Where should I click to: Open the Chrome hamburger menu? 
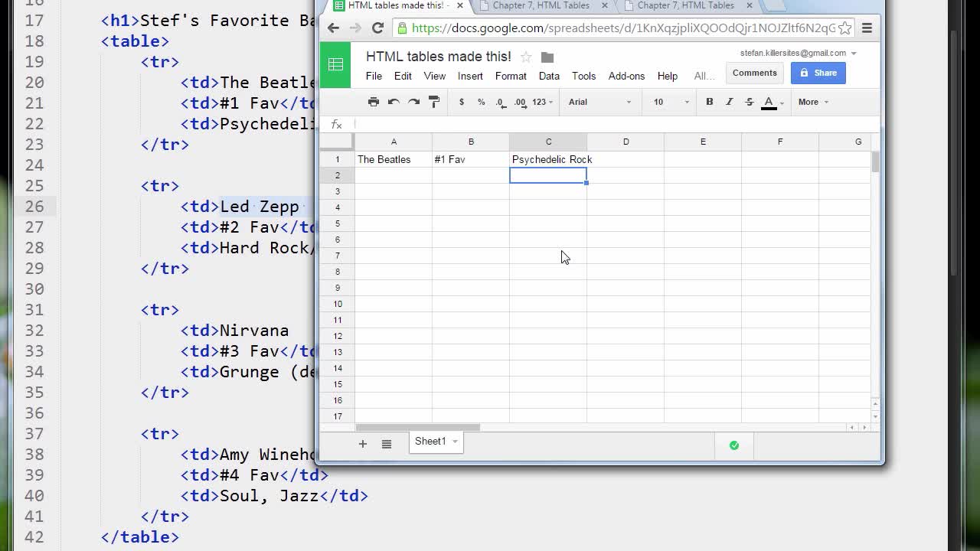867,28
